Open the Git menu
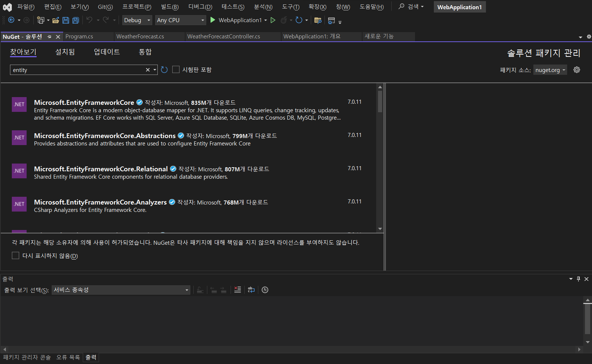This screenshot has height=364, width=592. (105, 7)
